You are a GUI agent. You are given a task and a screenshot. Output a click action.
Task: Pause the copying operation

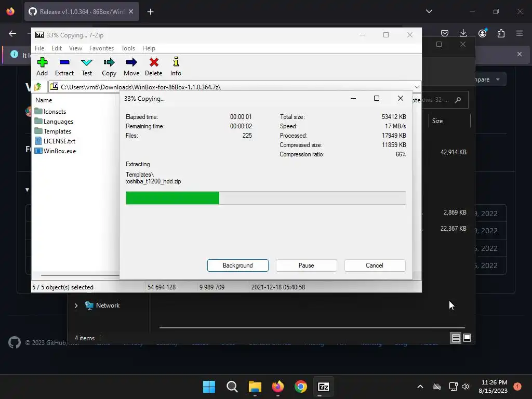307,265
